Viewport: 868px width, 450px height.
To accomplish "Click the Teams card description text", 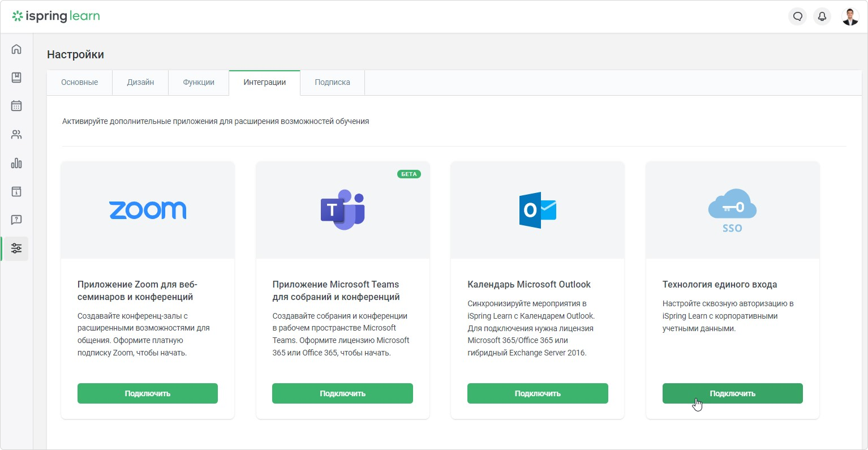I will [x=341, y=335].
